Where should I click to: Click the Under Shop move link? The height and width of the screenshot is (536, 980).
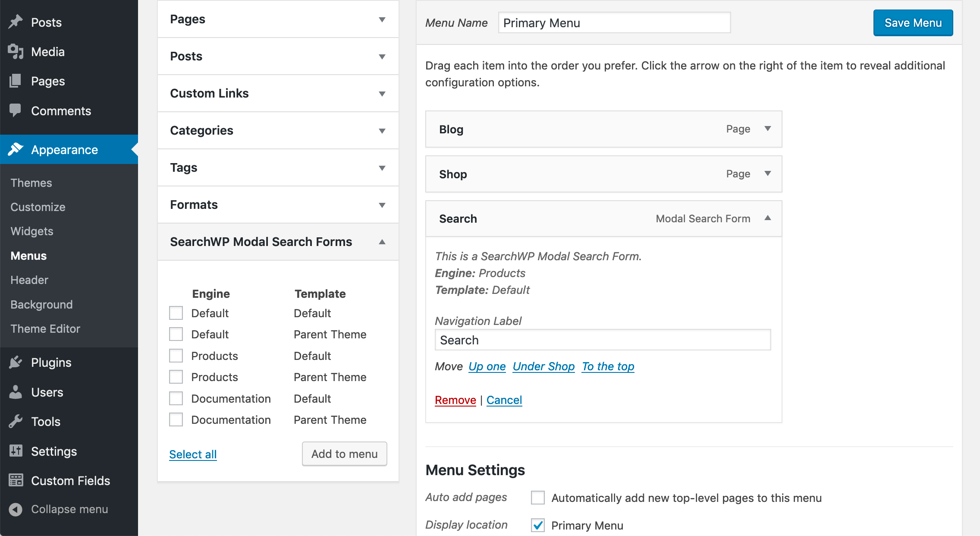pyautogui.click(x=543, y=366)
